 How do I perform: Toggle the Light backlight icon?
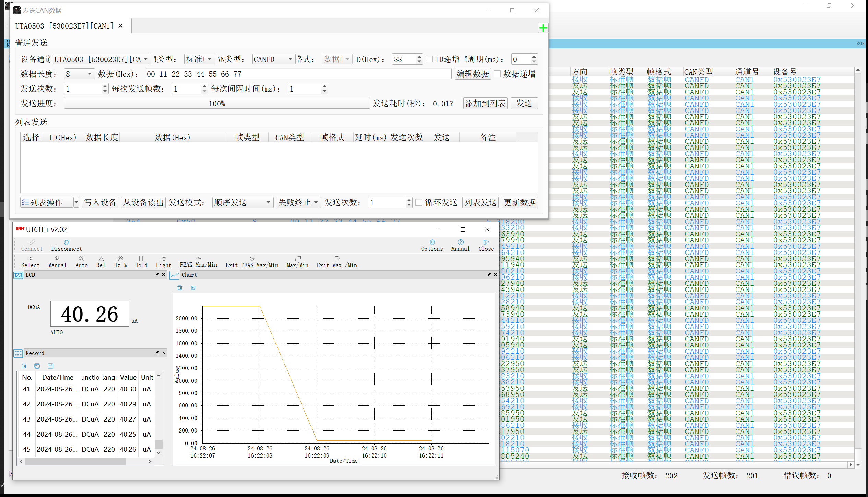tap(164, 259)
